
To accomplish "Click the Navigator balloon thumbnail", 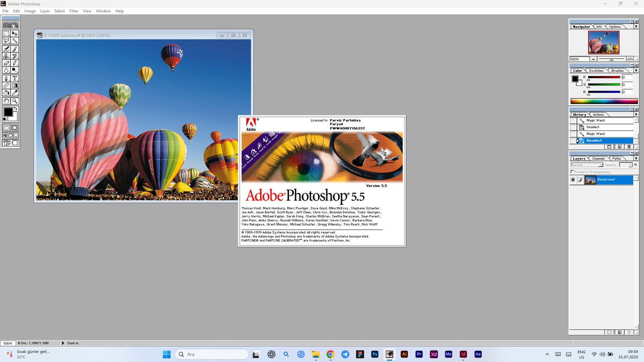I will (604, 42).
